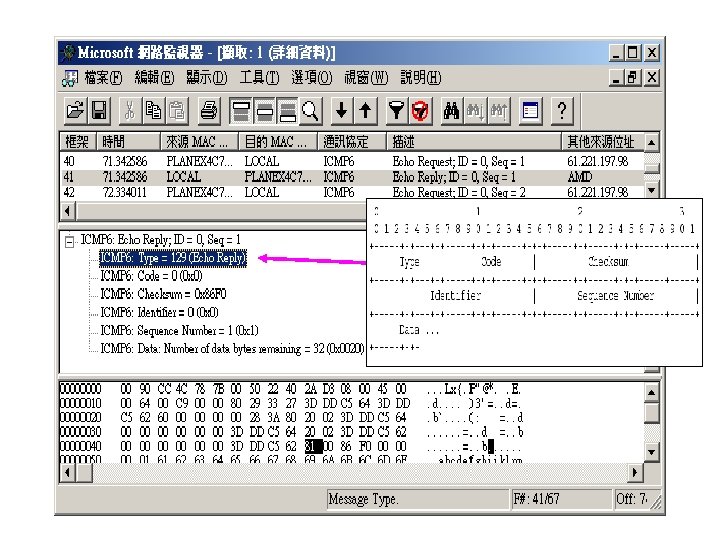Screen dimensions: 720x540
Task: Maximize the Microsoft 網路監視器 window
Action: [633, 52]
